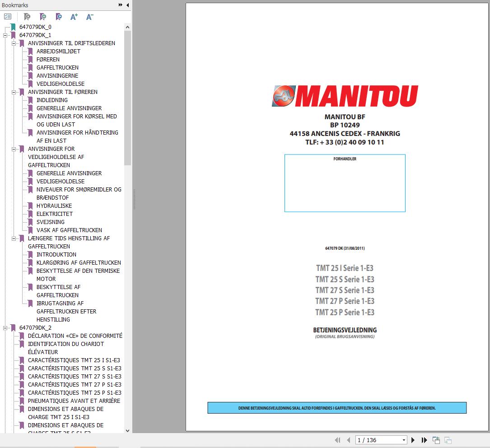
Task: Collapse ANVISNINGER FOR VEDLIGEHOLDELSE AF GAFFELTRUCKEN node
Action: 14,149
